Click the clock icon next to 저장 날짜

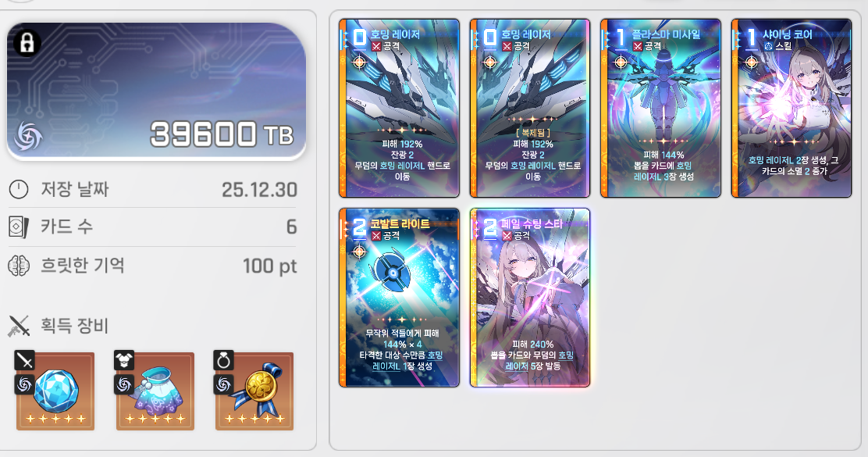point(19,190)
